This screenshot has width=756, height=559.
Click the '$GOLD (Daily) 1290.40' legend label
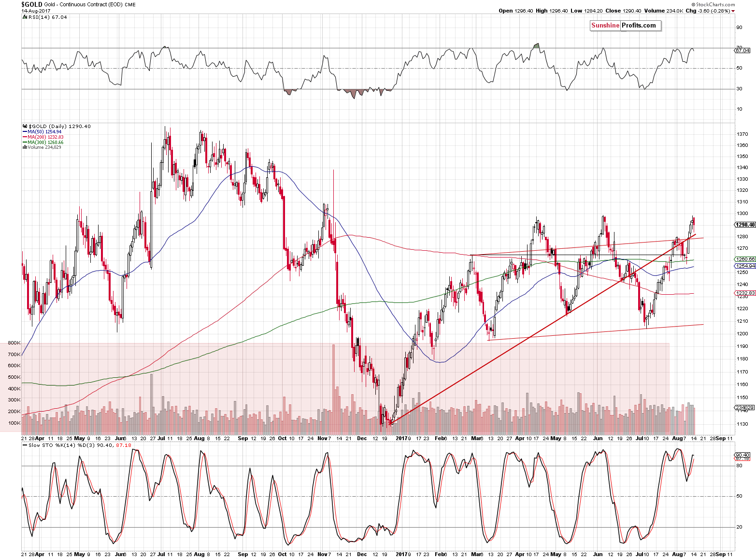[x=59, y=126]
